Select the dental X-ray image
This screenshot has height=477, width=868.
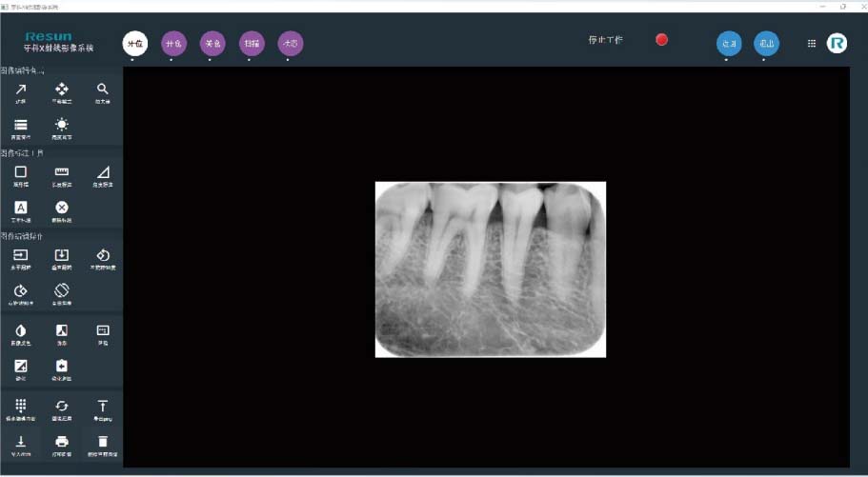pyautogui.click(x=491, y=269)
